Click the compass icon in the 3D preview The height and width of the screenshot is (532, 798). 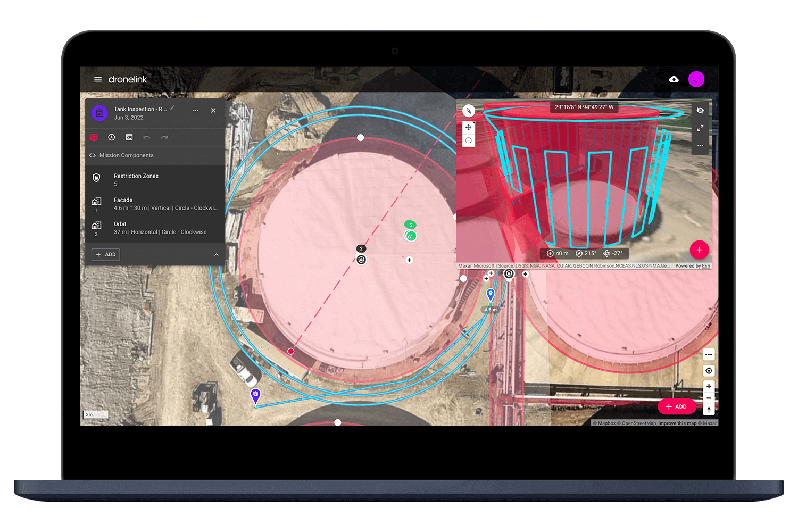tap(468, 111)
